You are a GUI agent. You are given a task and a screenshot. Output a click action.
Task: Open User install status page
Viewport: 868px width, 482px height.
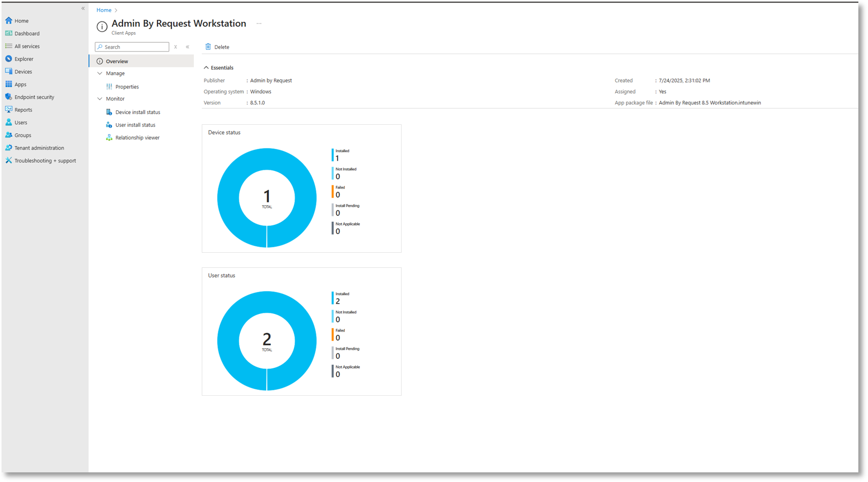135,125
